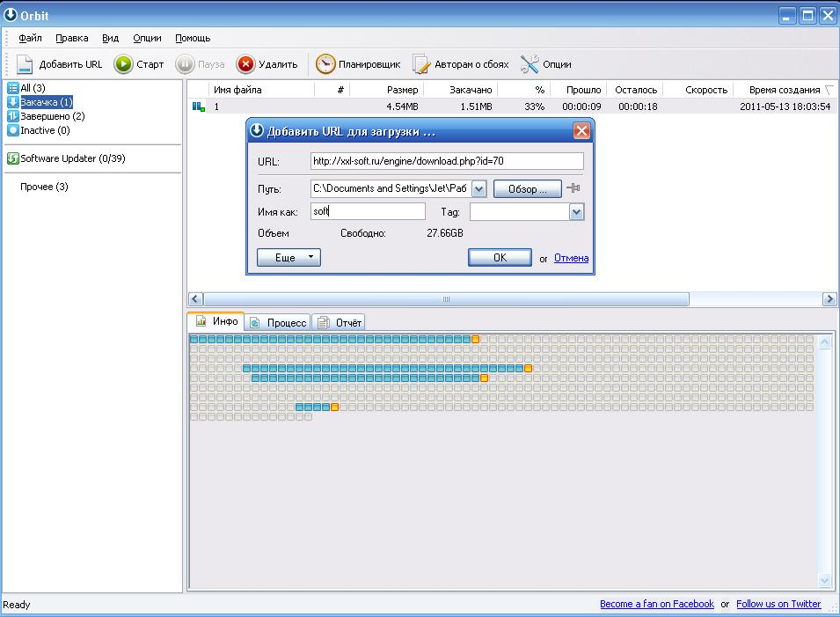The width and height of the screenshot is (840, 617).
Task: Expand the Путь folder dropdown
Action: [x=478, y=189]
